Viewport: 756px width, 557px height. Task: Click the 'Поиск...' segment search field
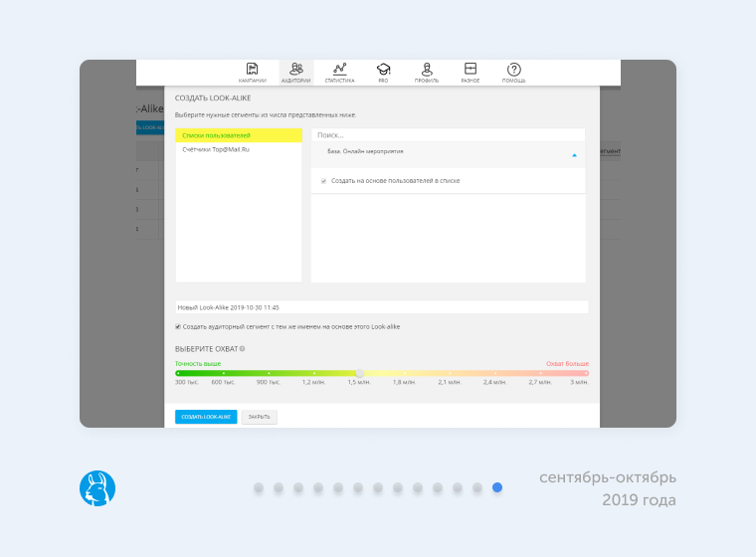(448, 135)
